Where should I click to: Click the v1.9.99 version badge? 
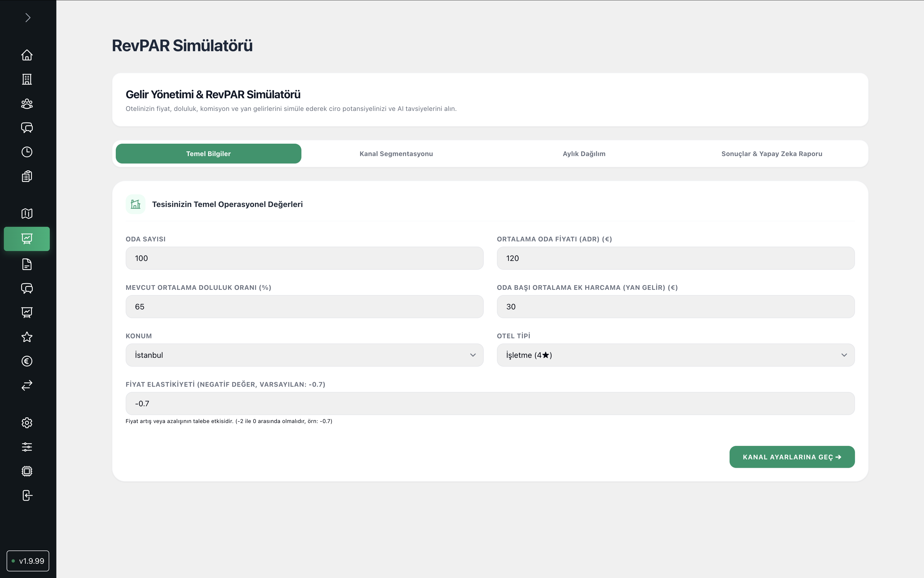28,561
